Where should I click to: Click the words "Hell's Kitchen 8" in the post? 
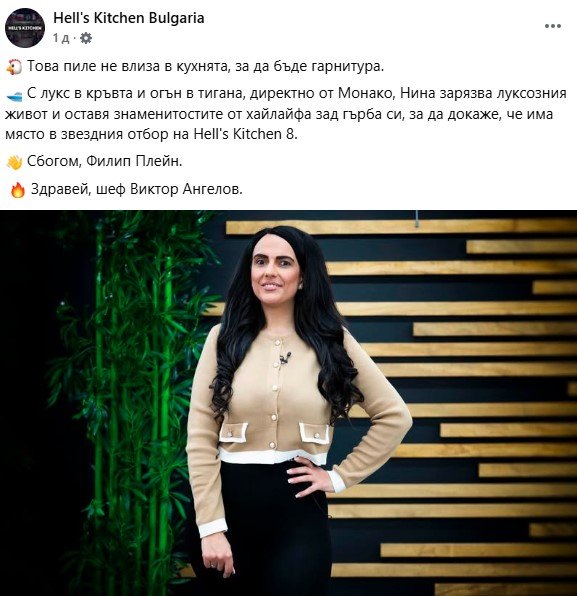click(x=244, y=134)
